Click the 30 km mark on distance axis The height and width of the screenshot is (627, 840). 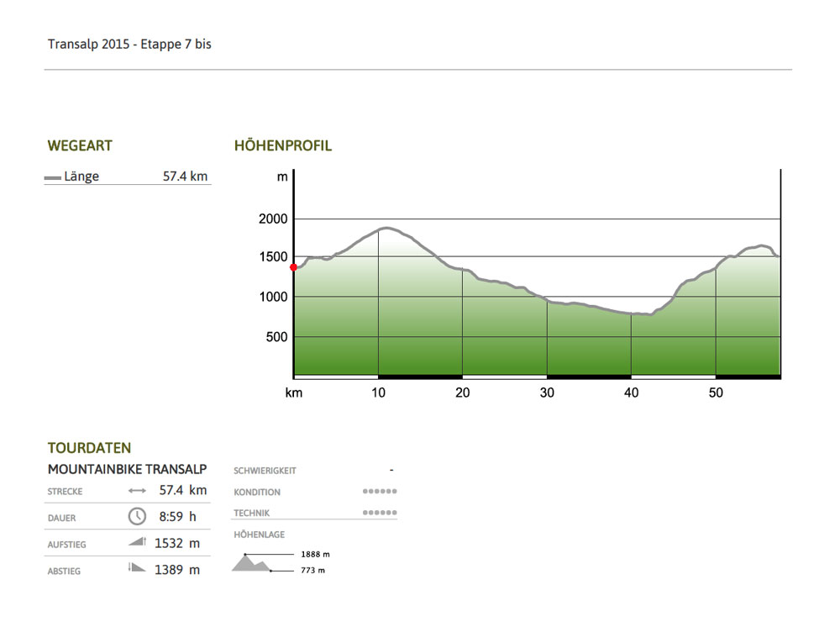pyautogui.click(x=547, y=393)
